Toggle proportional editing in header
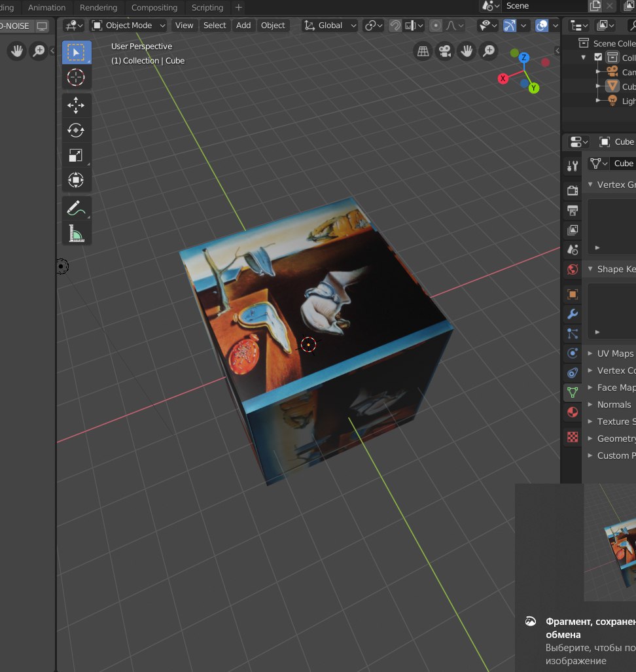636x672 pixels. [x=435, y=26]
